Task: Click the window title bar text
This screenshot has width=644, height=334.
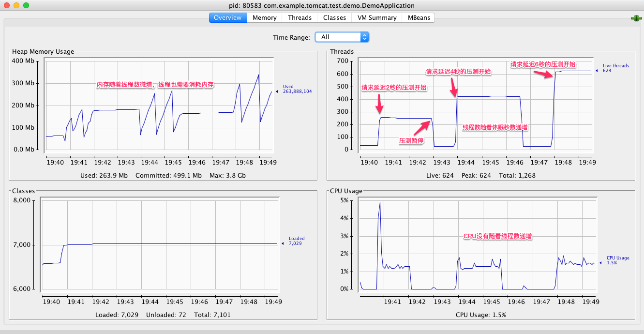Action: coord(322,5)
